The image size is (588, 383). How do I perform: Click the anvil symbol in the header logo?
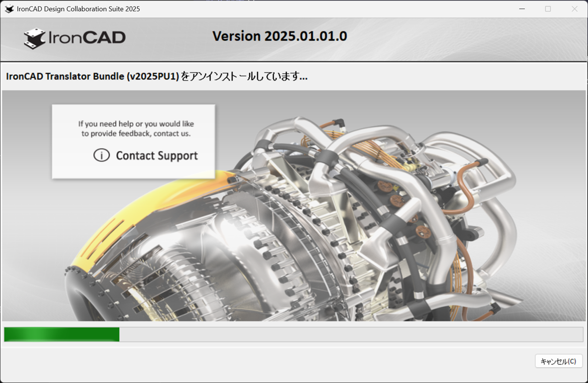pyautogui.click(x=35, y=38)
